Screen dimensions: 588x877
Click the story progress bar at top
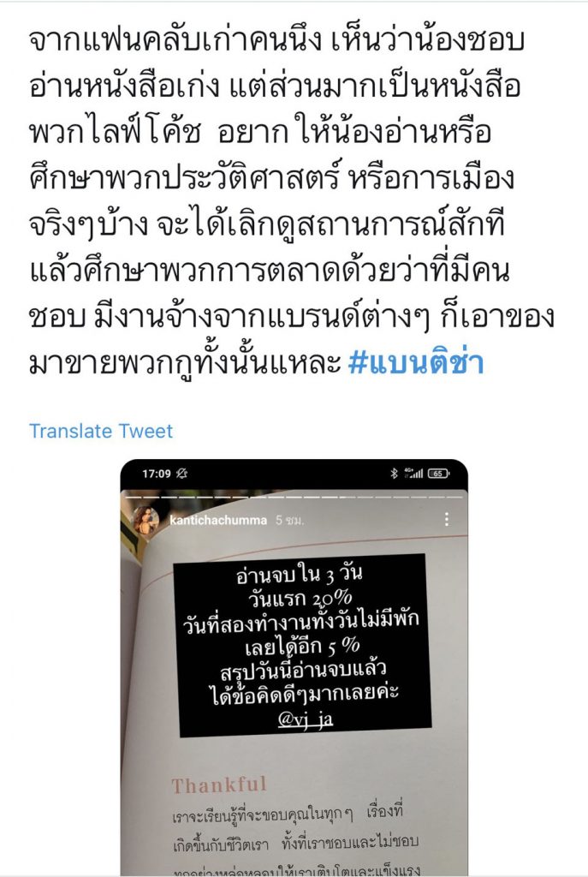294,497
